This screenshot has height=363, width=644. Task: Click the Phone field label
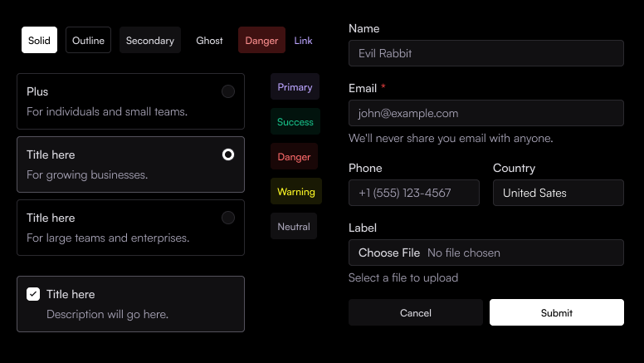click(365, 168)
